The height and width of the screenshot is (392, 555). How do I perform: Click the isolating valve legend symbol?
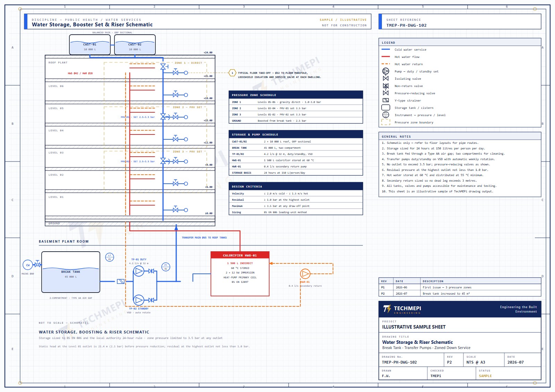click(x=385, y=78)
